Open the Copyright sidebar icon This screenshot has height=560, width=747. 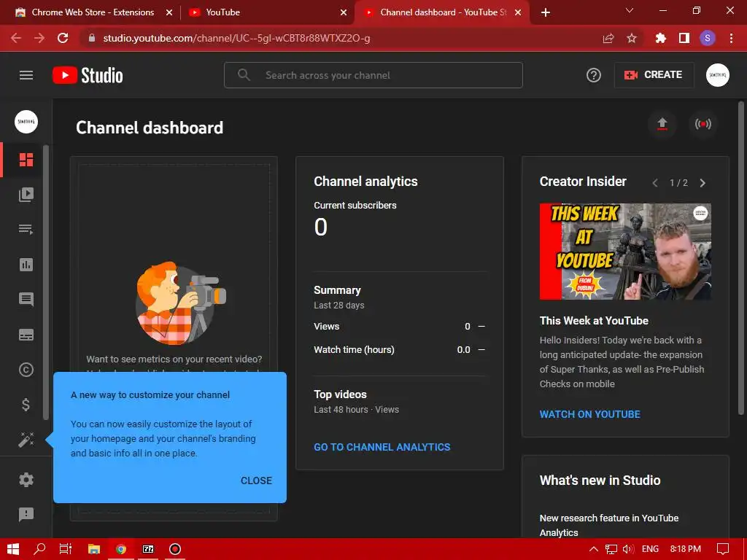(x=26, y=370)
